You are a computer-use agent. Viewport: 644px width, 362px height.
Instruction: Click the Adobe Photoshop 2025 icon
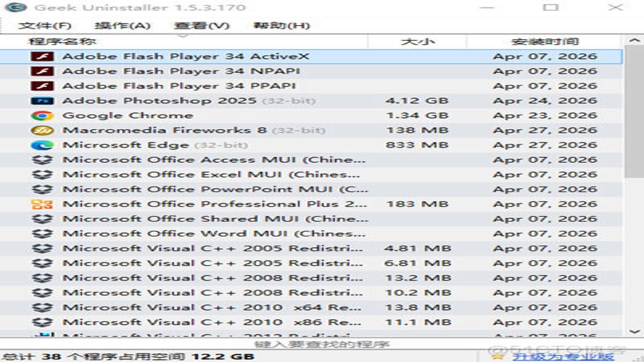(42, 101)
